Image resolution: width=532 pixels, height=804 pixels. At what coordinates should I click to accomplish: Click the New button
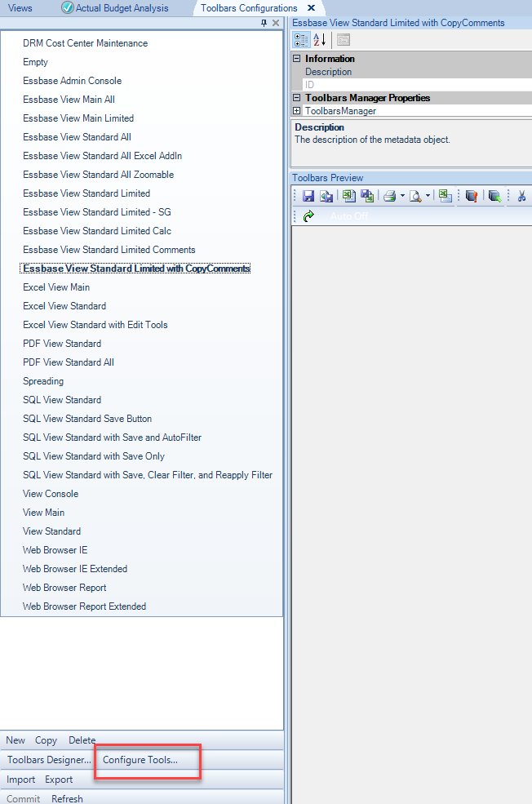click(x=16, y=740)
